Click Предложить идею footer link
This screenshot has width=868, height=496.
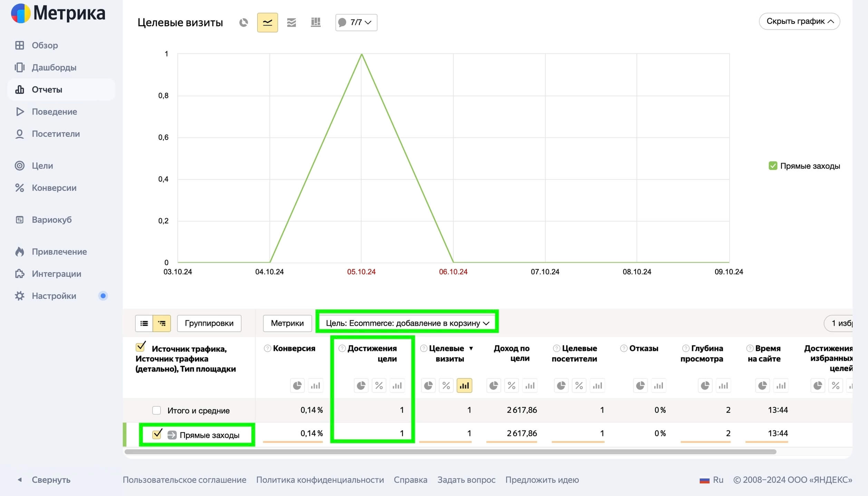click(x=542, y=480)
